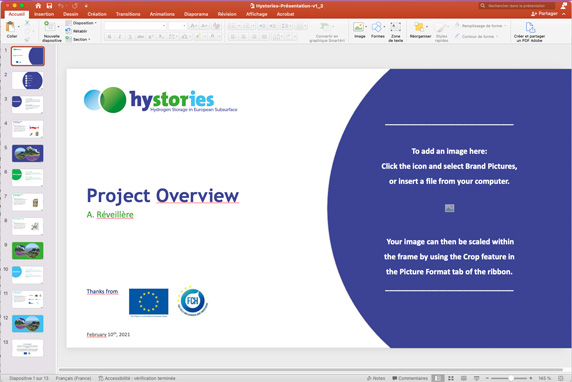The width and height of the screenshot is (572, 382).
Task: Open the Animations tab
Action: 162,14
